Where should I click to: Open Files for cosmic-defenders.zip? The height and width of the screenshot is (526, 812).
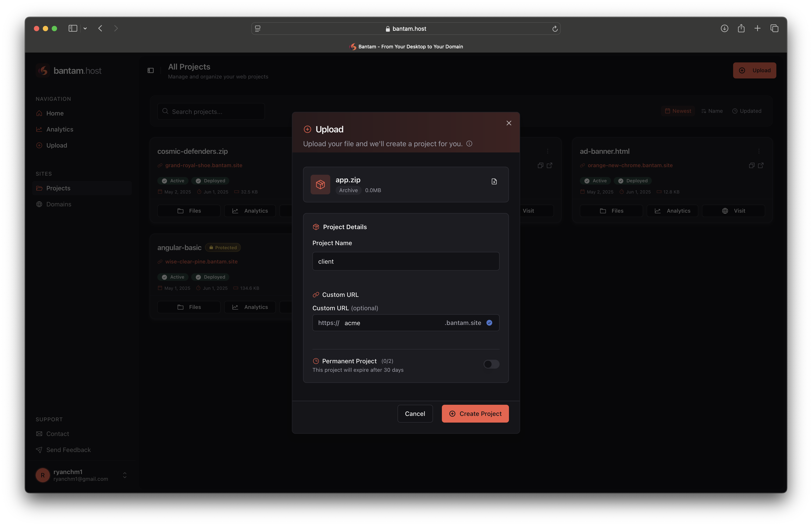pos(189,211)
